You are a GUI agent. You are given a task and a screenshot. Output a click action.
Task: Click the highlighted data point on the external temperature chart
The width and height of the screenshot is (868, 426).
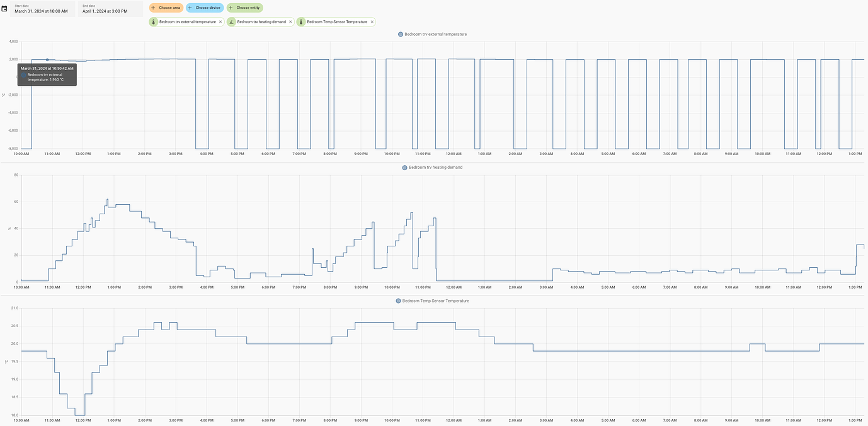(x=47, y=59)
